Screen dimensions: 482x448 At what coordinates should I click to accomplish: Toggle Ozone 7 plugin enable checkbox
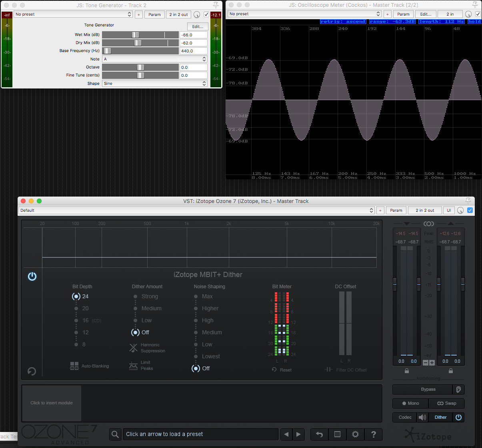(470, 210)
